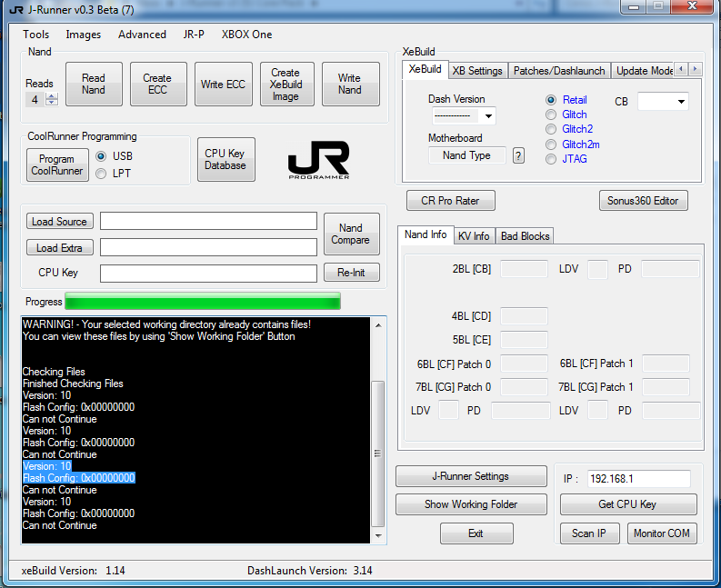Click the Program CoolRunner button
The height and width of the screenshot is (588, 721).
(57, 165)
